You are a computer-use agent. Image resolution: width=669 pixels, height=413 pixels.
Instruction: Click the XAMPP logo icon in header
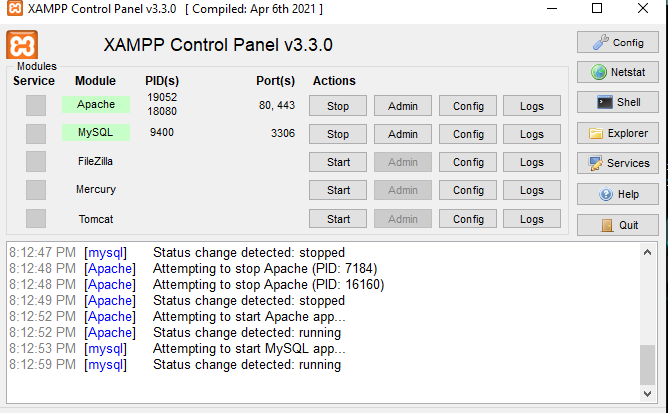pyautogui.click(x=22, y=45)
